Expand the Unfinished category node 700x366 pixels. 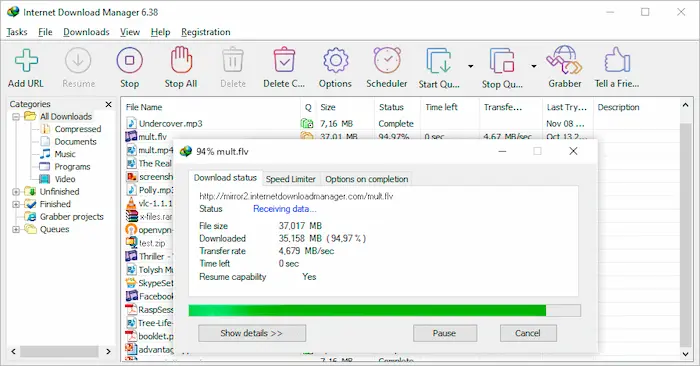pyautogui.click(x=16, y=191)
